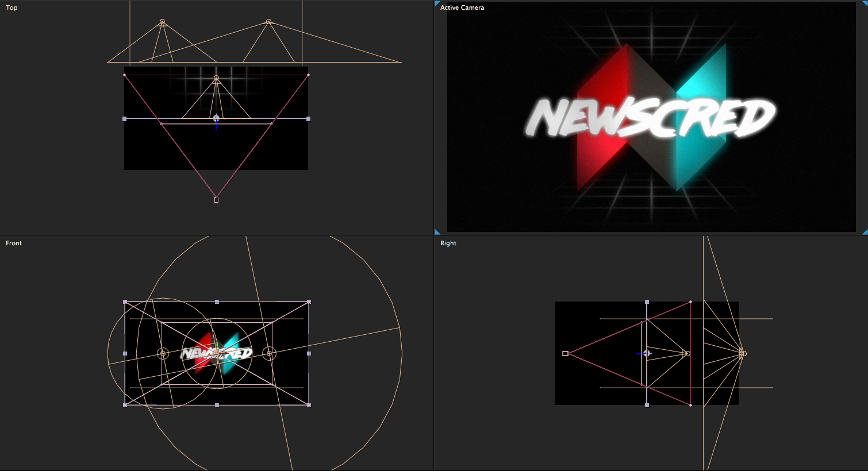Select the right light icon in Top view
868x471 pixels.
click(268, 22)
